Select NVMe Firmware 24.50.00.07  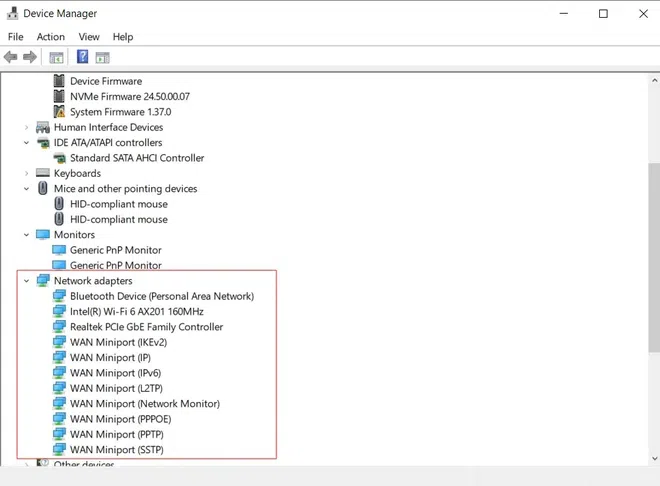pyautogui.click(x=130, y=96)
